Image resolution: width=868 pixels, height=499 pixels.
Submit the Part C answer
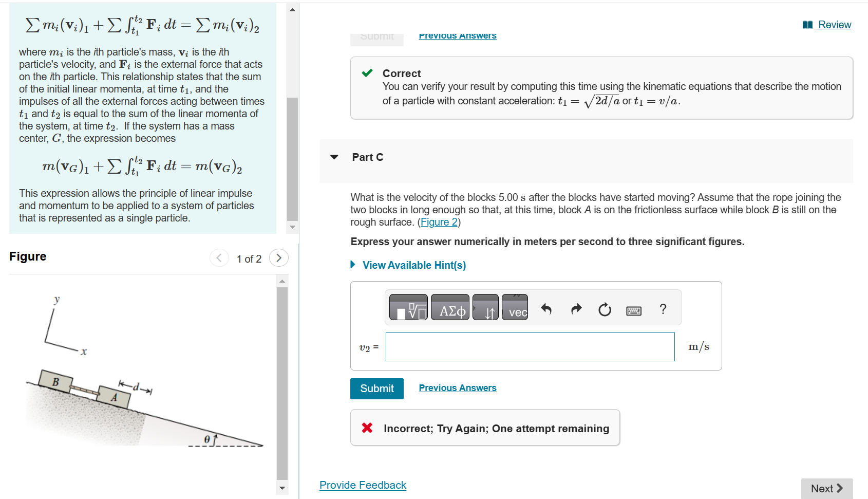click(x=376, y=389)
